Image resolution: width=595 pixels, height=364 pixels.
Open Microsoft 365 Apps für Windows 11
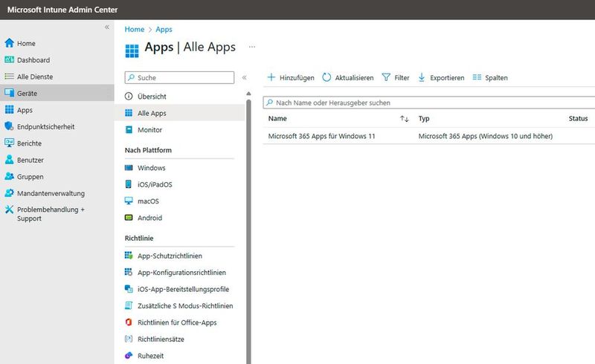click(x=321, y=136)
